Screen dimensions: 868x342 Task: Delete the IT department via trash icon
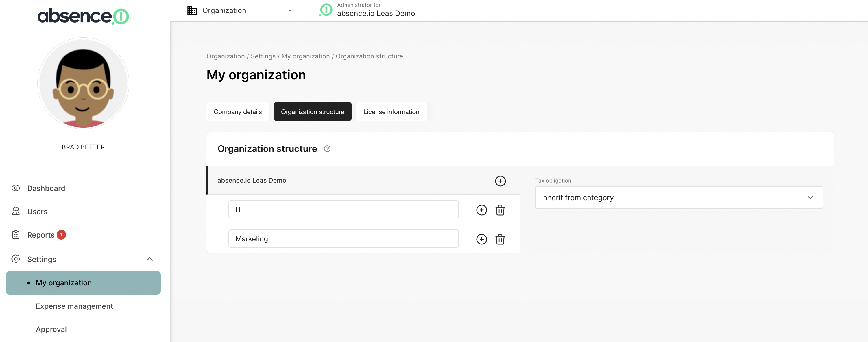point(500,210)
